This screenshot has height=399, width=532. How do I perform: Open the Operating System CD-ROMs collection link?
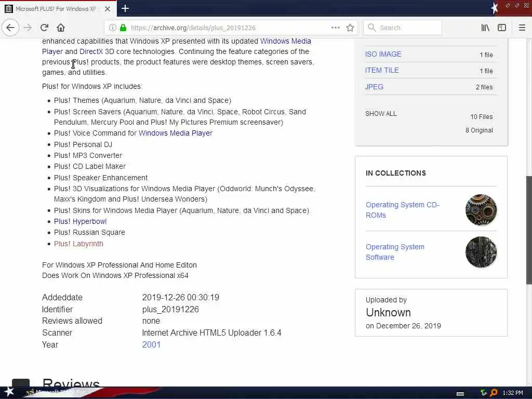point(403,210)
